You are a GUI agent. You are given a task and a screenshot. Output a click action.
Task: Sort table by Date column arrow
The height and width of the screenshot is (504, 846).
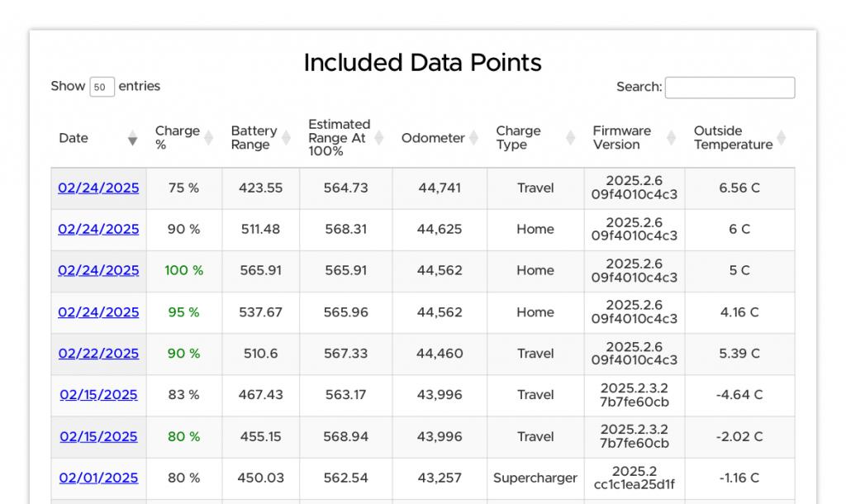pyautogui.click(x=132, y=138)
